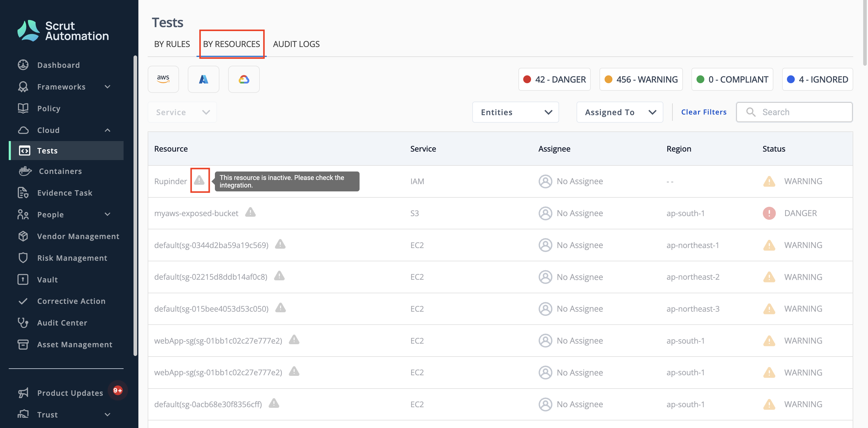Filter by 0 - COMPLIANT status
The image size is (868, 428).
(732, 79)
